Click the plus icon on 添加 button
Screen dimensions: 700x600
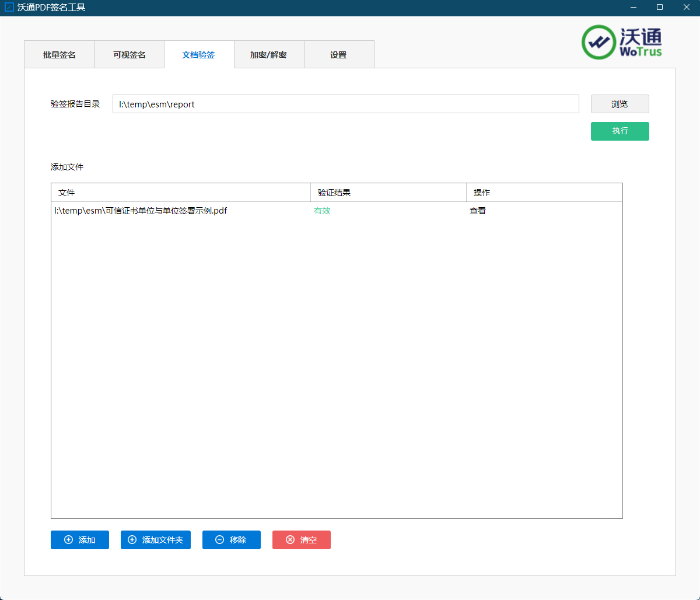[x=68, y=540]
